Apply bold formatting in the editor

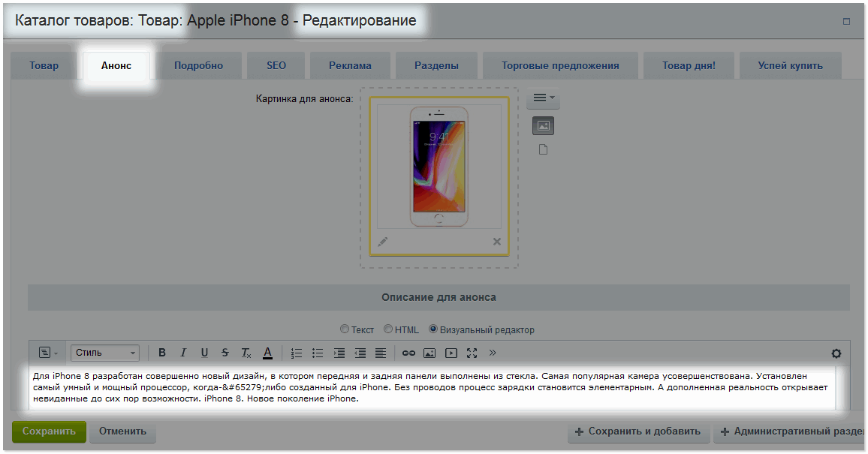[x=162, y=353]
